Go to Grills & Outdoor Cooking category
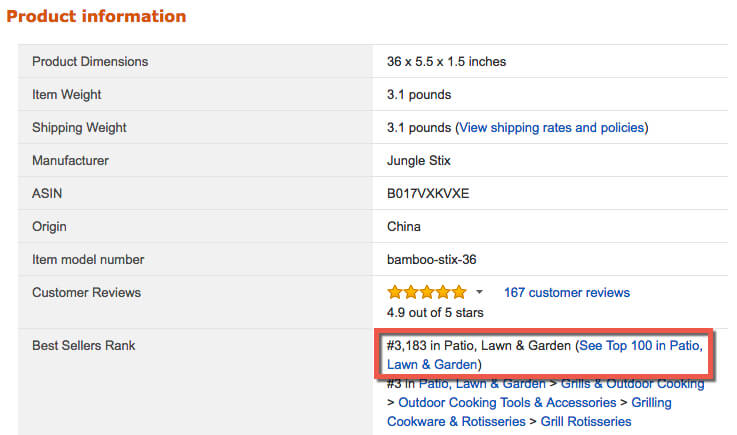The width and height of the screenshot is (737, 435). (x=631, y=383)
